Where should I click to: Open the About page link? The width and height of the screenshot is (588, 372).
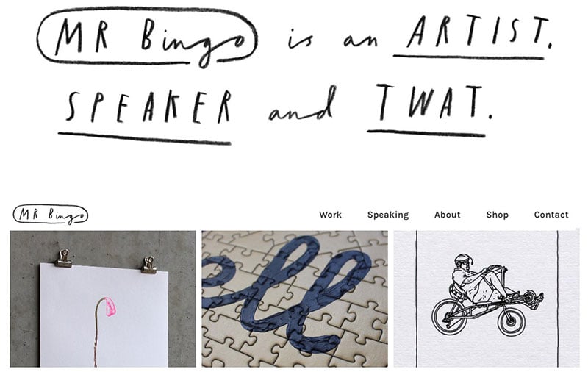448,215
